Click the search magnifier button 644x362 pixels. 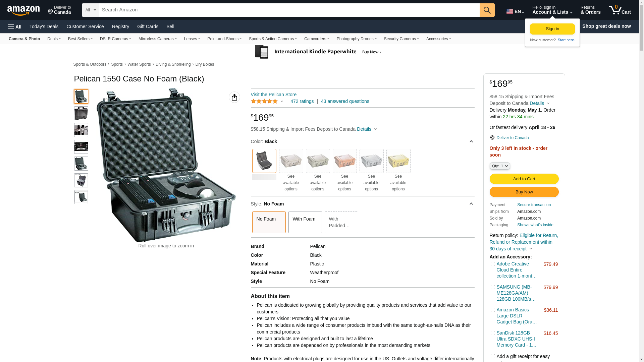tap(487, 10)
